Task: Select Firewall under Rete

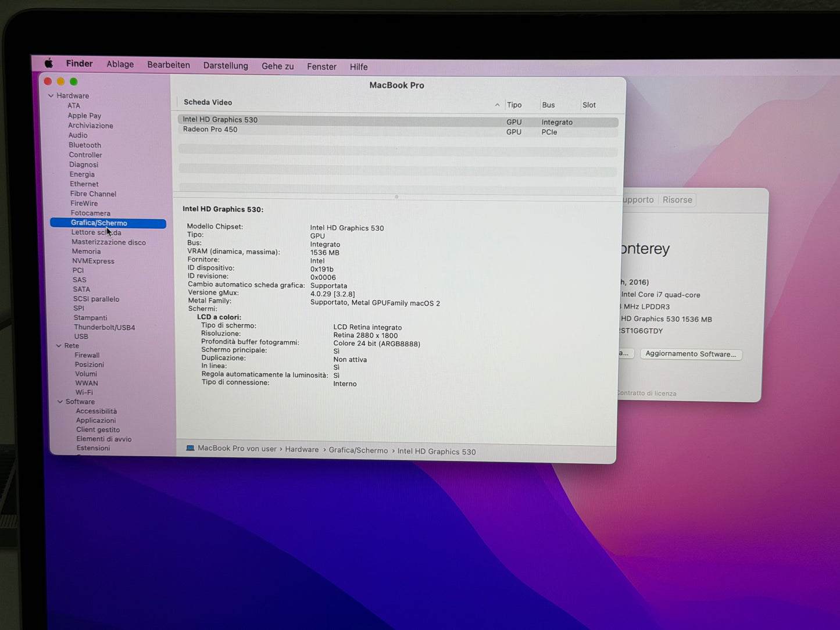Action: 87,355
